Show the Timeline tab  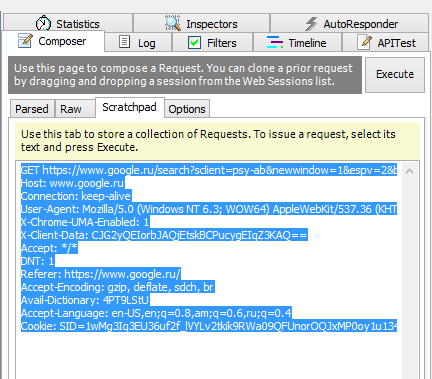[x=298, y=42]
